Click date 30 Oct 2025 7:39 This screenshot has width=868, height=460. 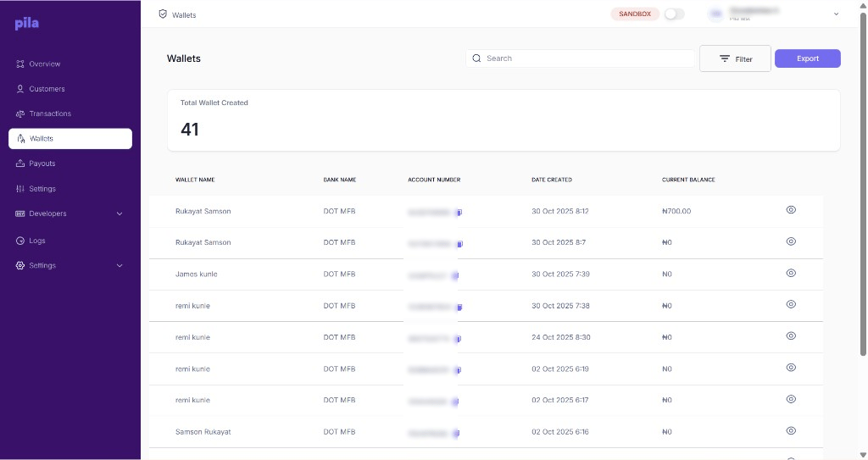pos(560,274)
